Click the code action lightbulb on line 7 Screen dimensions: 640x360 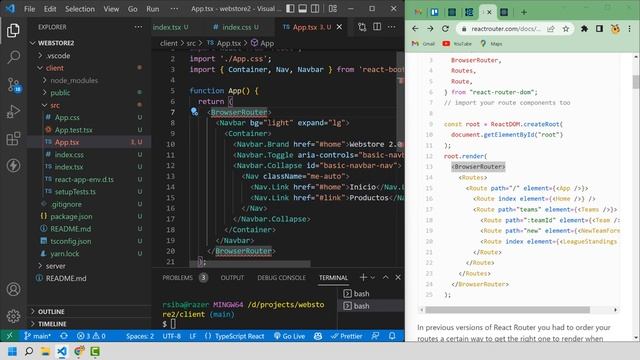tap(194, 112)
